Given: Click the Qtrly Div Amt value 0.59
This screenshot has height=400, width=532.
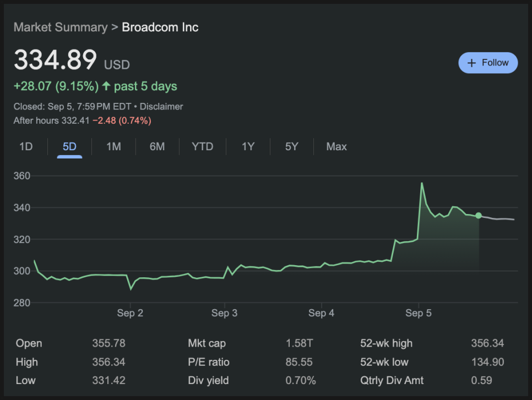Looking at the screenshot, I should tap(481, 380).
